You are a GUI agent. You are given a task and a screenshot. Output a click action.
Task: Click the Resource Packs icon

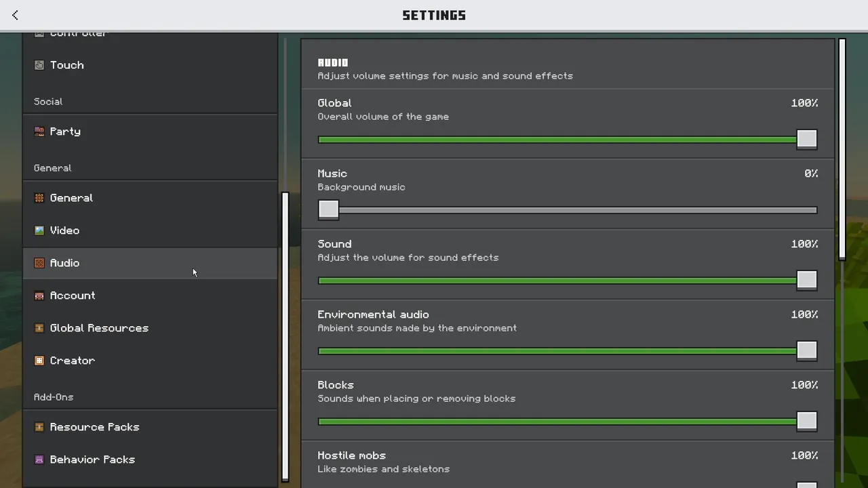click(39, 427)
